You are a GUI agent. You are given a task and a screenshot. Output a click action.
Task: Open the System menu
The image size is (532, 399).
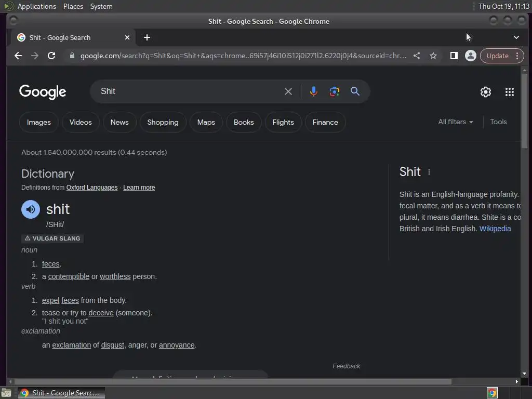point(101,6)
